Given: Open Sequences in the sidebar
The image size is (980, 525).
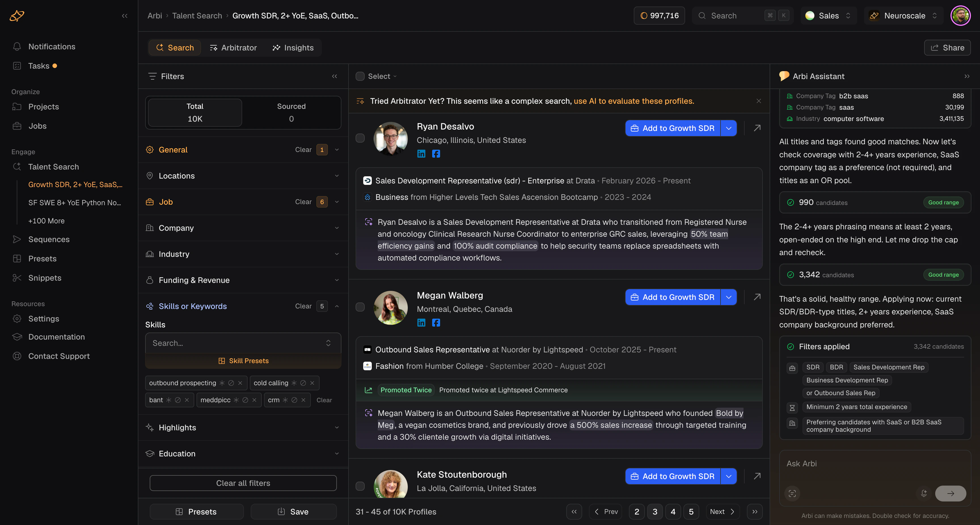Looking at the screenshot, I should point(49,240).
